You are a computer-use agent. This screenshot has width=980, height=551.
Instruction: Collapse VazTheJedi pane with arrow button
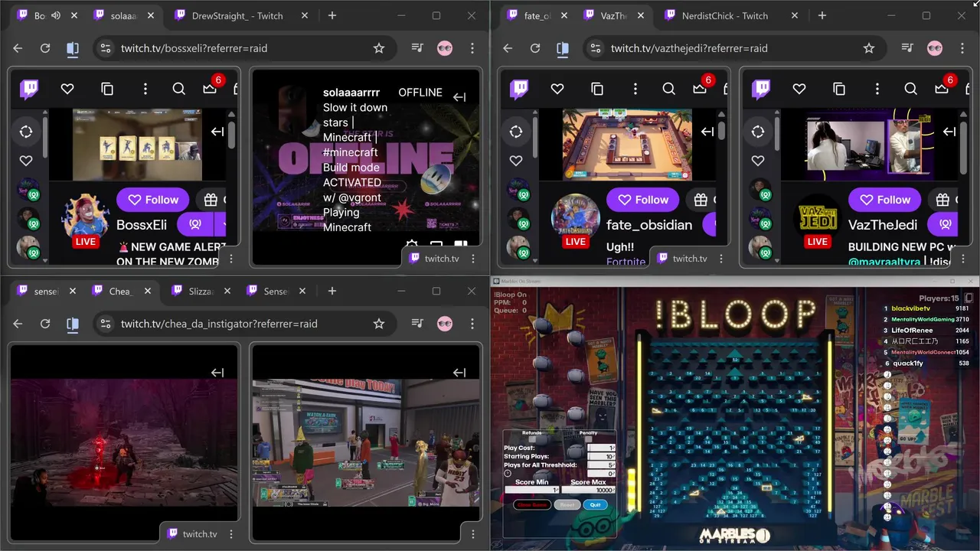949,132
